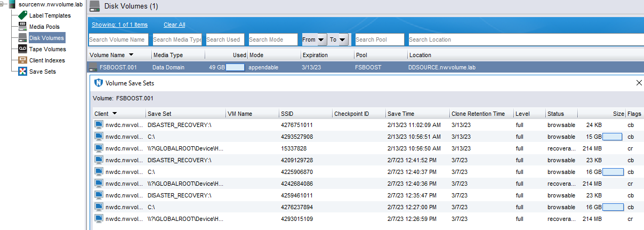
Task: Click the Showing: 1 of 1 Items link
Action: [x=119, y=25]
